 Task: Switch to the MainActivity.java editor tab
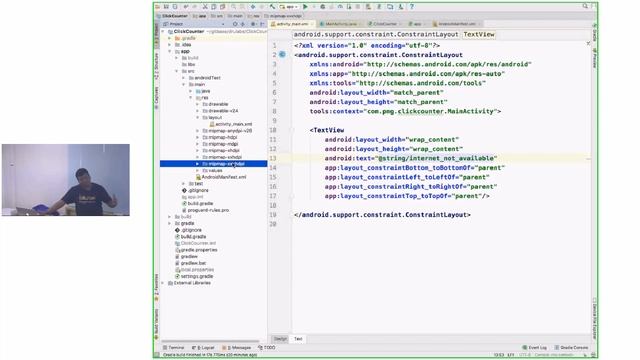[341, 24]
